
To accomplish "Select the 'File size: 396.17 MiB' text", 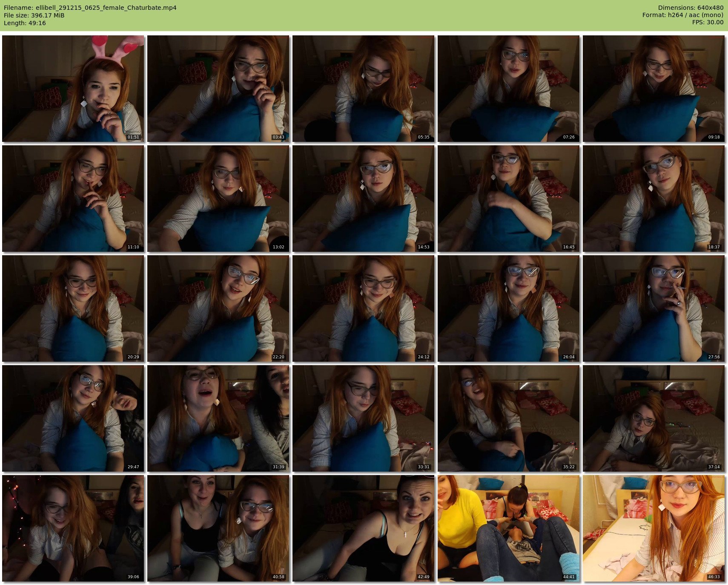I will click(x=34, y=15).
